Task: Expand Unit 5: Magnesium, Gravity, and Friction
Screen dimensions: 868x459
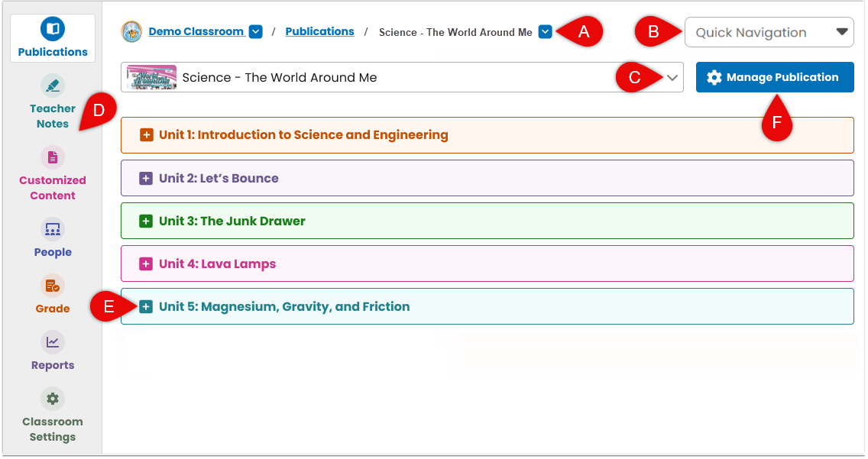Action: (x=146, y=306)
